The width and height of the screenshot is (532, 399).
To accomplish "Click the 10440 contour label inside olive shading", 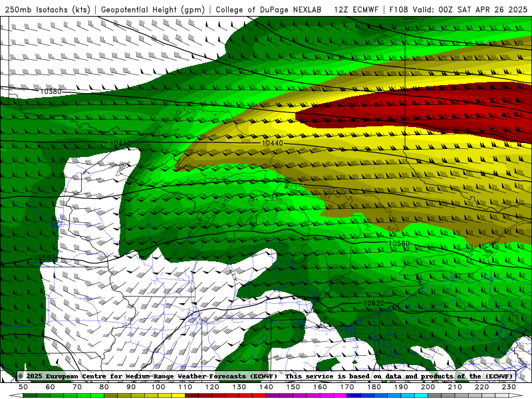I will [273, 143].
